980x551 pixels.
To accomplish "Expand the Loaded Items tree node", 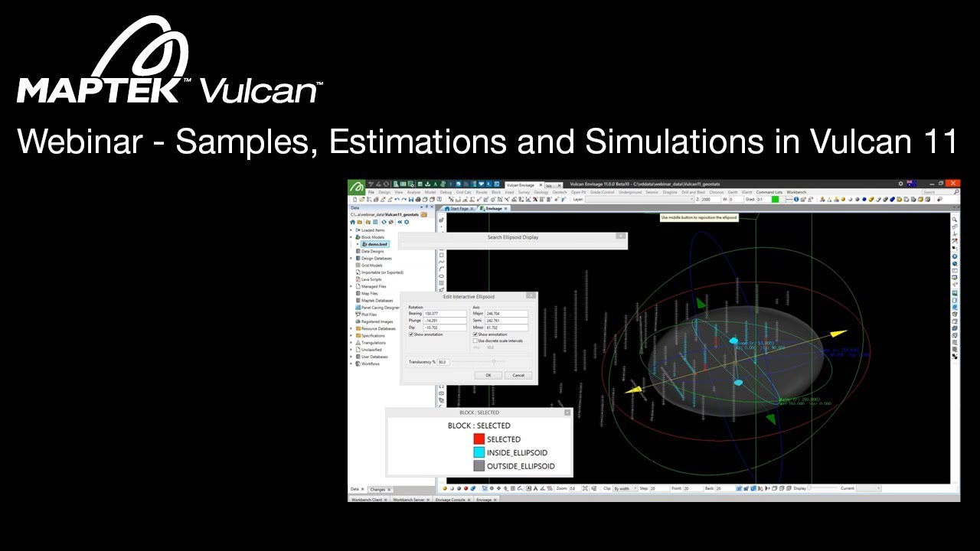I will (x=351, y=230).
